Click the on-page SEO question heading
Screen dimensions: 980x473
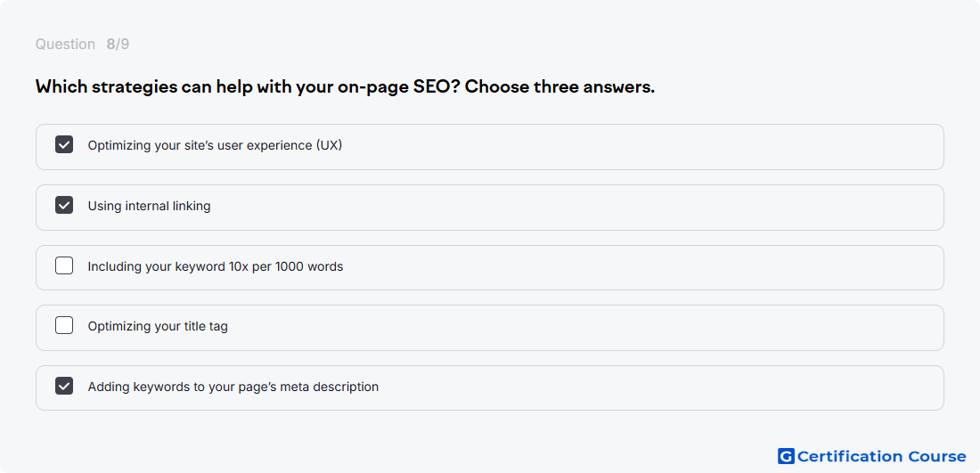click(x=345, y=87)
